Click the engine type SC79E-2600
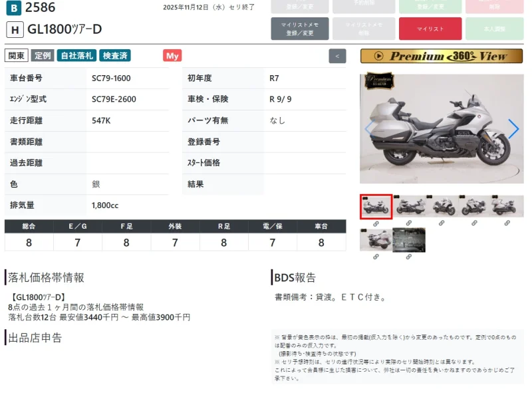This screenshot has width=532, height=399. (114, 99)
